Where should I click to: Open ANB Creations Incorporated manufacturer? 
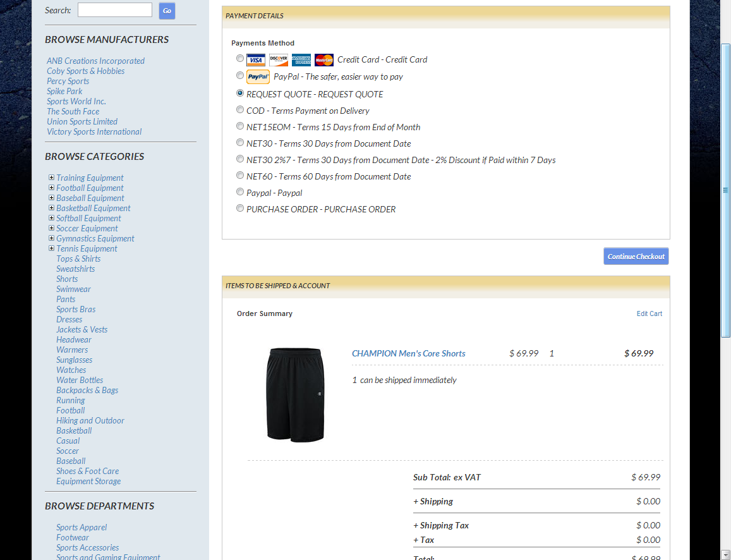[x=95, y=61]
